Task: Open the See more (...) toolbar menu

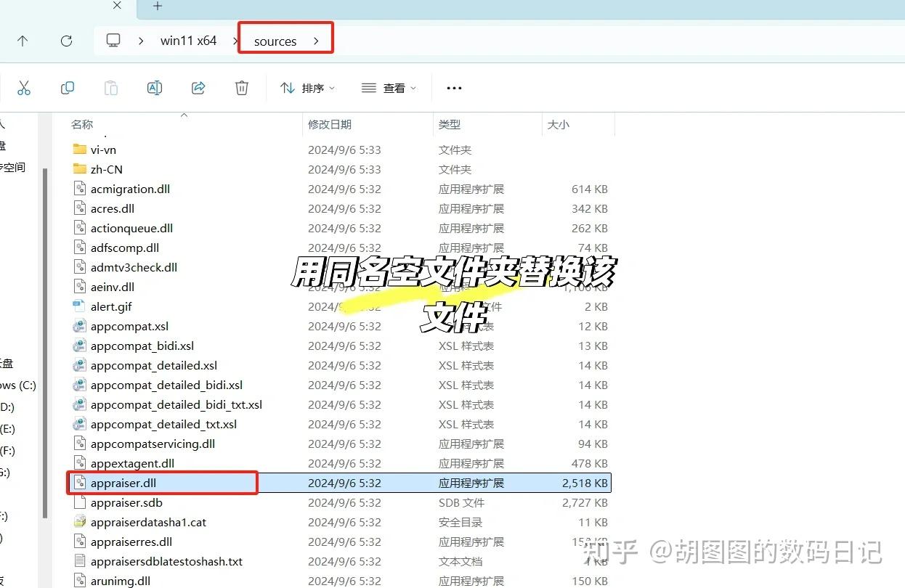Action: tap(453, 87)
